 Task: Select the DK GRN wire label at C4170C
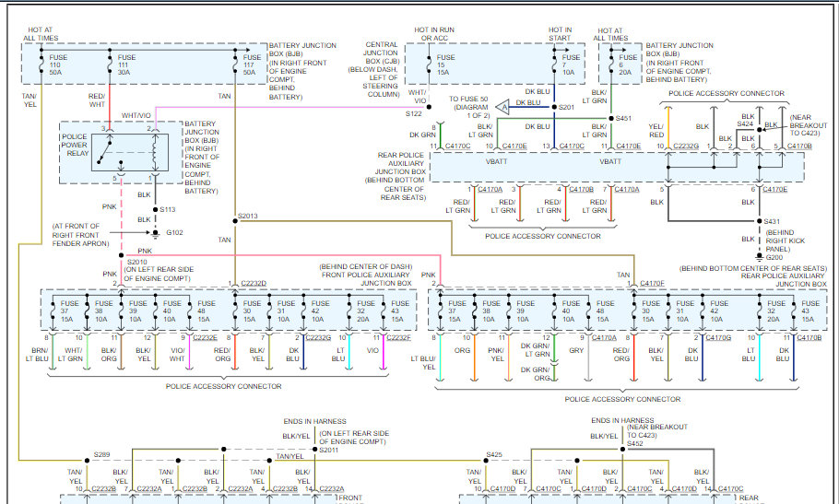[422, 135]
